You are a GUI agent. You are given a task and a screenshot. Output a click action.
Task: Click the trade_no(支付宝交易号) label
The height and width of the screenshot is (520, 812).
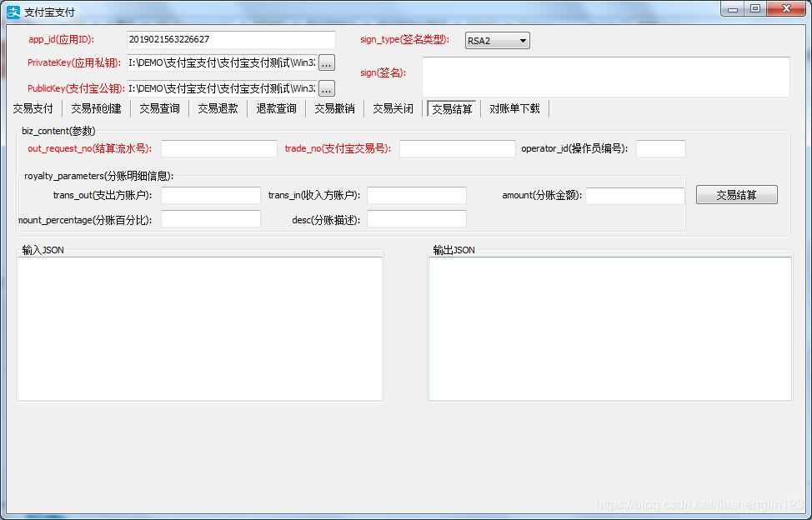338,148
